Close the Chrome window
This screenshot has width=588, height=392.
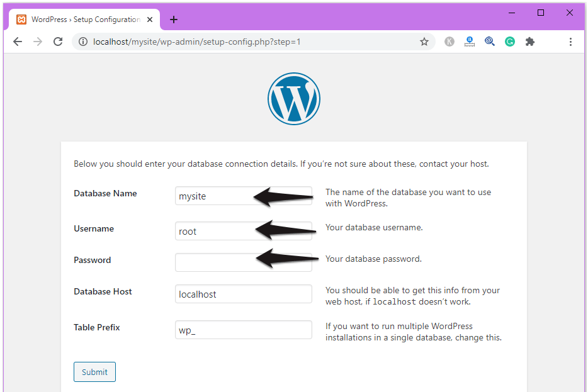click(x=569, y=13)
